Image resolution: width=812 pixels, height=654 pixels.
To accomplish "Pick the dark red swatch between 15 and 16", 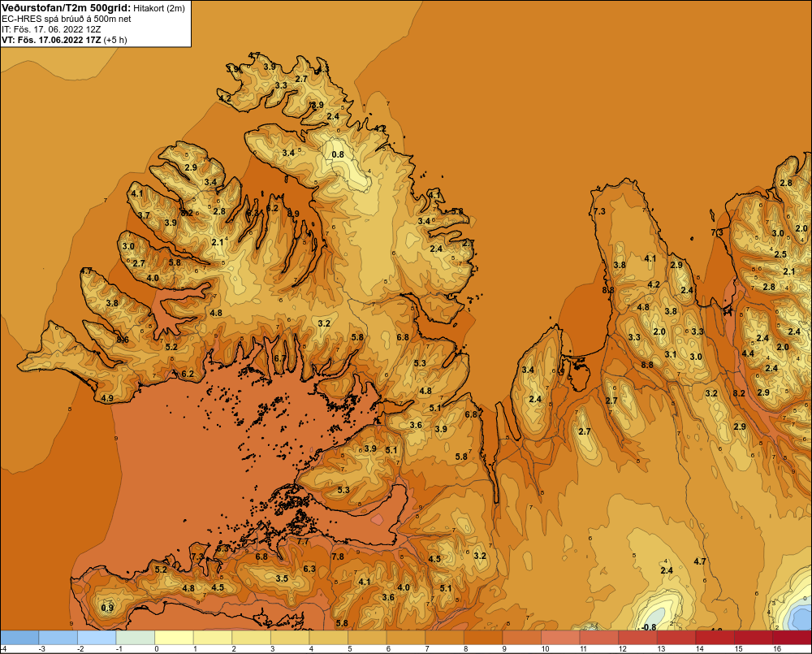I will tap(753, 638).
